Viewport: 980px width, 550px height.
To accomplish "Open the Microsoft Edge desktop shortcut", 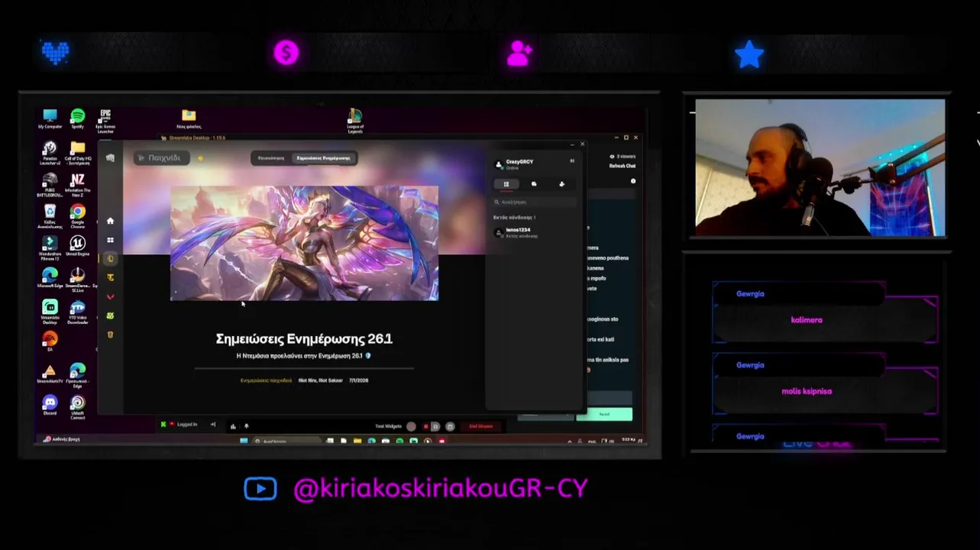I will point(50,278).
